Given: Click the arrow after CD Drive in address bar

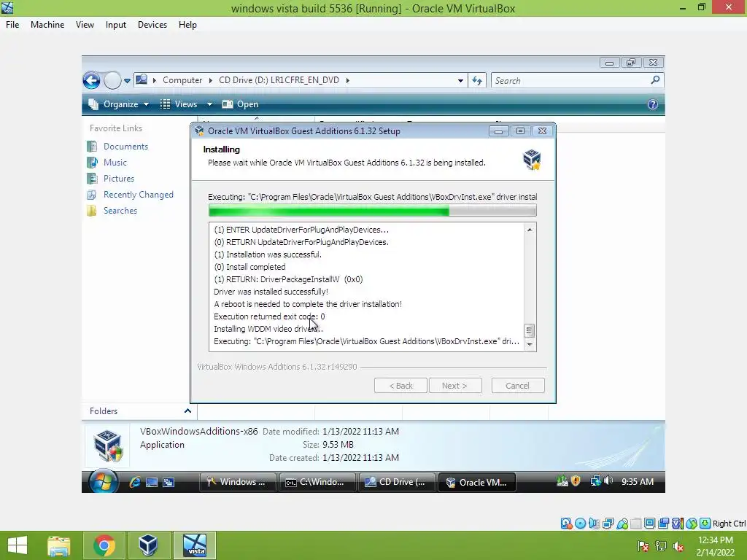Looking at the screenshot, I should (348, 80).
